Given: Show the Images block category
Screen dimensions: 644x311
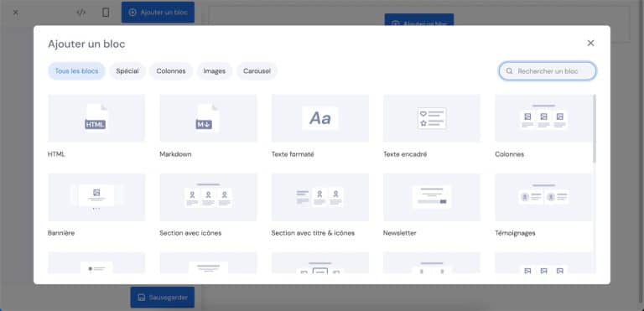Looking at the screenshot, I should [x=215, y=71].
